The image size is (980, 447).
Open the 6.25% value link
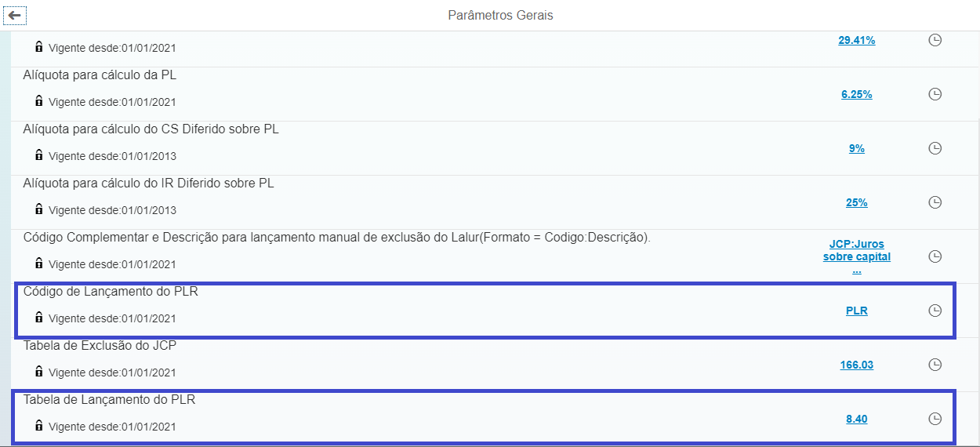click(x=856, y=94)
